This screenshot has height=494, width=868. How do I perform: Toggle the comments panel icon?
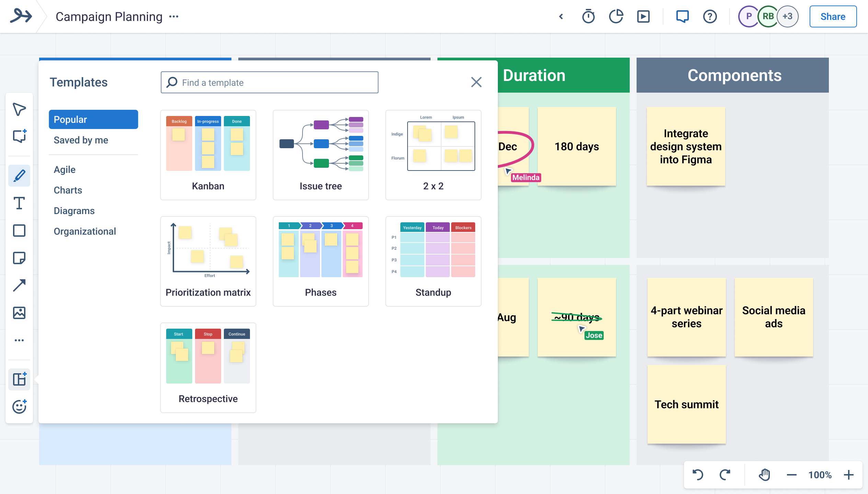pyautogui.click(x=682, y=16)
